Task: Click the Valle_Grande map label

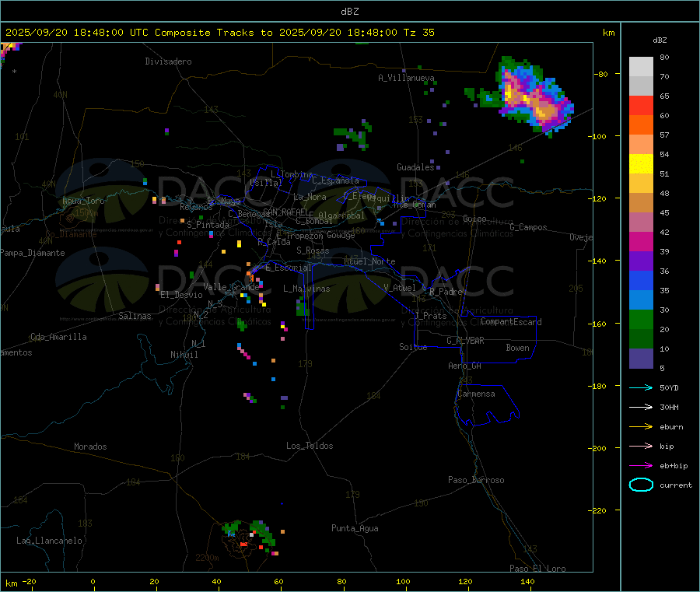Action: coord(231,287)
